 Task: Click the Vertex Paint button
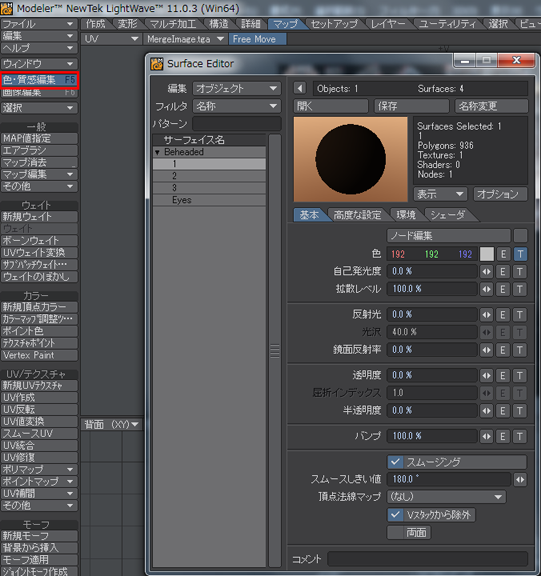[39, 355]
